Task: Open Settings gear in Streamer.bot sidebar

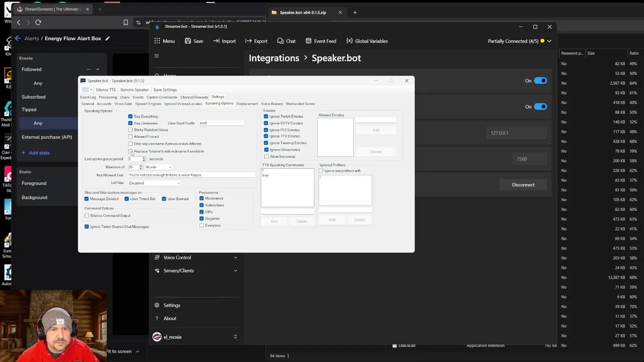Action: click(x=157, y=305)
